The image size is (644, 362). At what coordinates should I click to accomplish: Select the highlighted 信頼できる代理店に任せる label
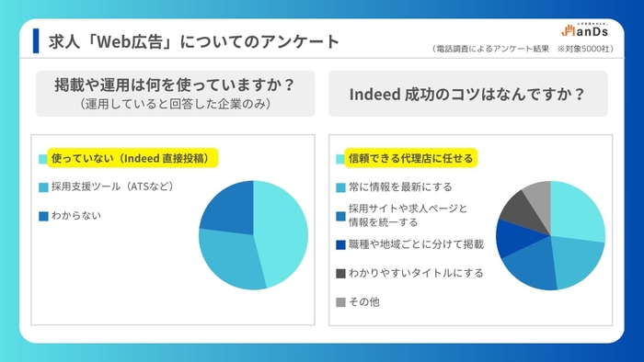pyautogui.click(x=410, y=158)
